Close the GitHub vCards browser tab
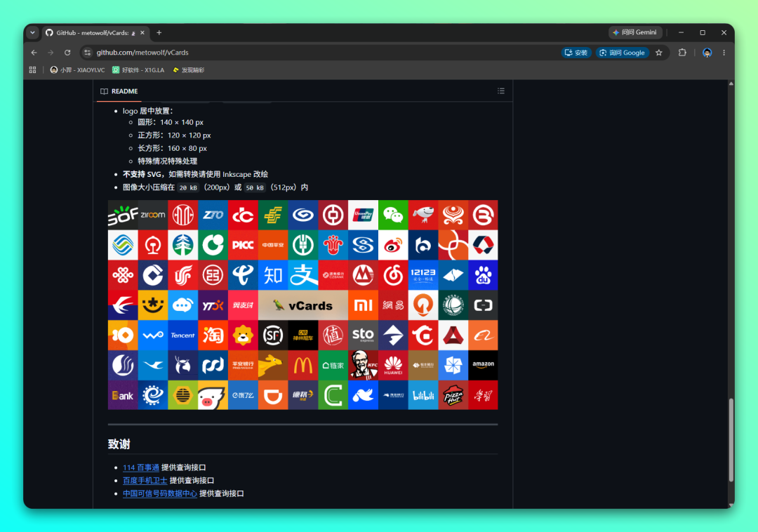 [142, 33]
